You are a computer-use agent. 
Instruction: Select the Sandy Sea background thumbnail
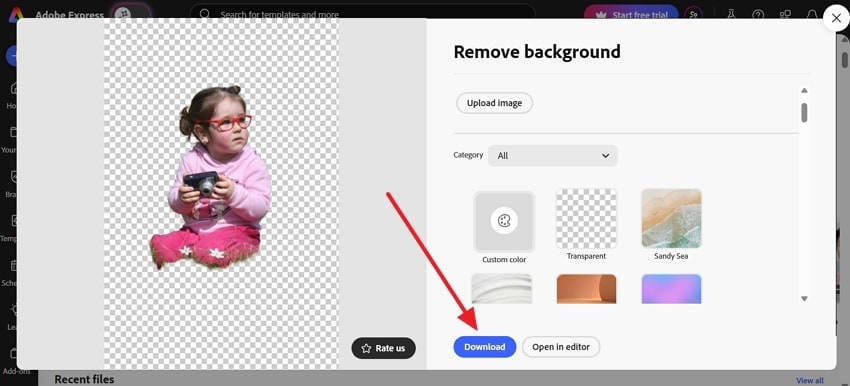pyautogui.click(x=671, y=218)
